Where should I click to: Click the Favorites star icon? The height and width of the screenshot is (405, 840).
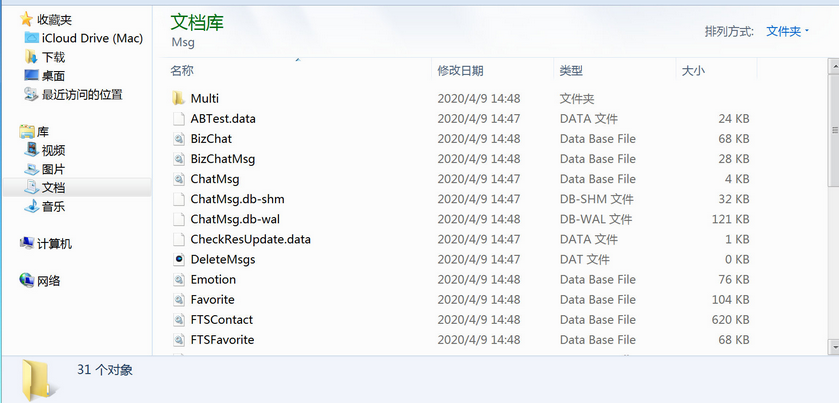(x=26, y=20)
